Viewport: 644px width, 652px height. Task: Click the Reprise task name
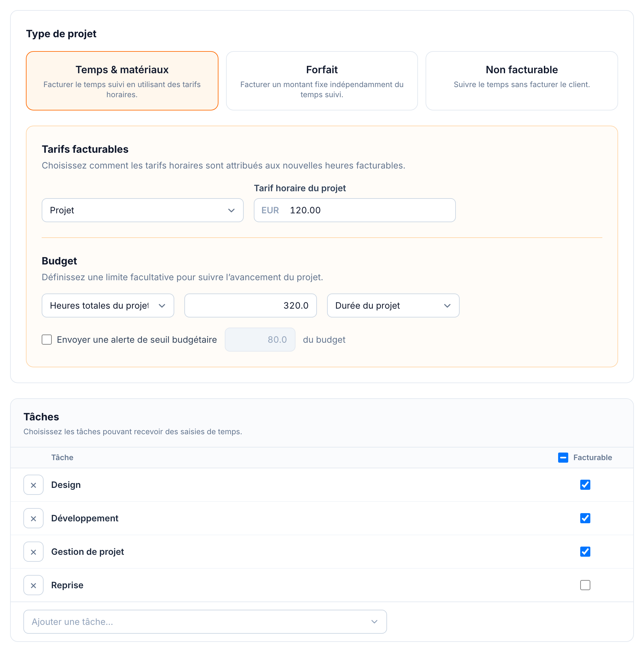67,585
